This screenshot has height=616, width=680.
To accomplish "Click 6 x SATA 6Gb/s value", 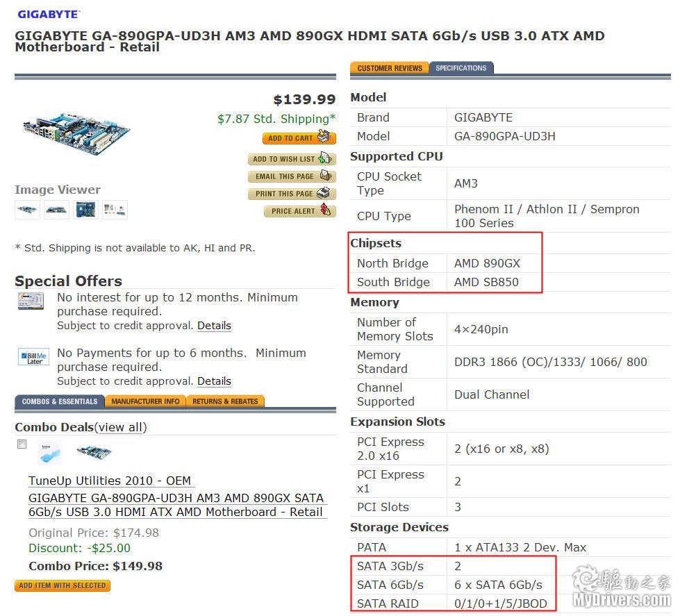I will [498, 585].
